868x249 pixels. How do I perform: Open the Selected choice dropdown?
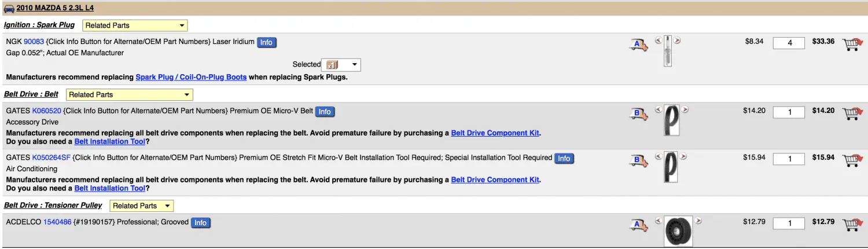[x=341, y=65]
